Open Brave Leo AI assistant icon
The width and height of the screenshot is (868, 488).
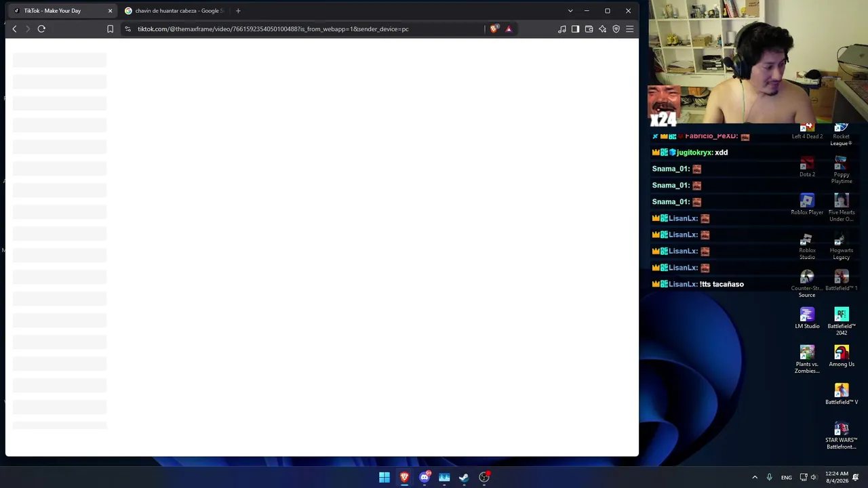click(602, 29)
